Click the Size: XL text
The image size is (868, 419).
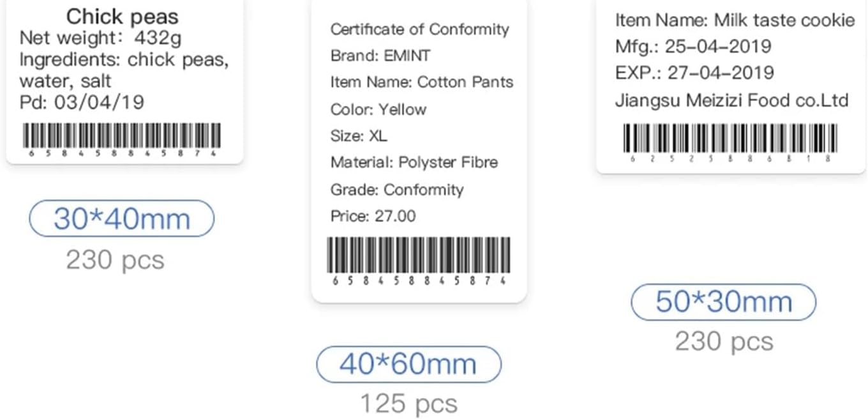point(359,136)
